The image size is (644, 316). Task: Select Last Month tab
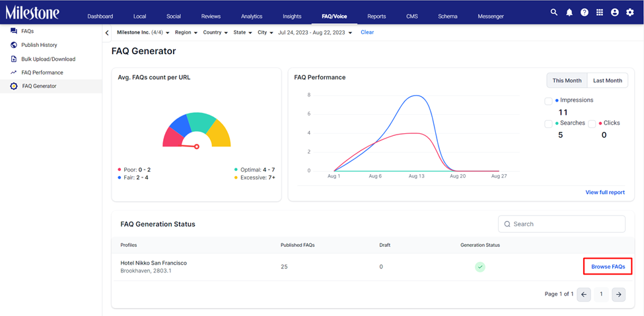pos(608,80)
